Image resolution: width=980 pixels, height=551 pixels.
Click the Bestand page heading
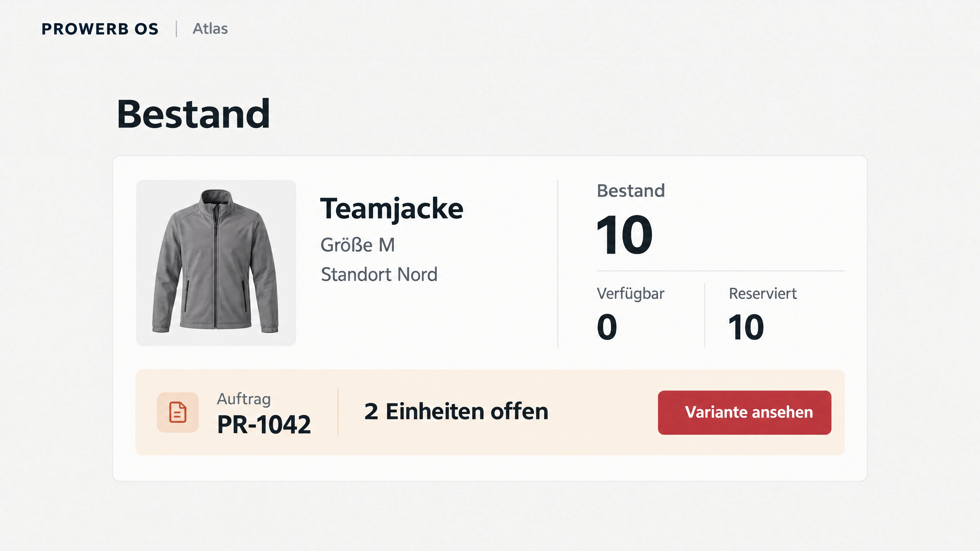pos(193,114)
